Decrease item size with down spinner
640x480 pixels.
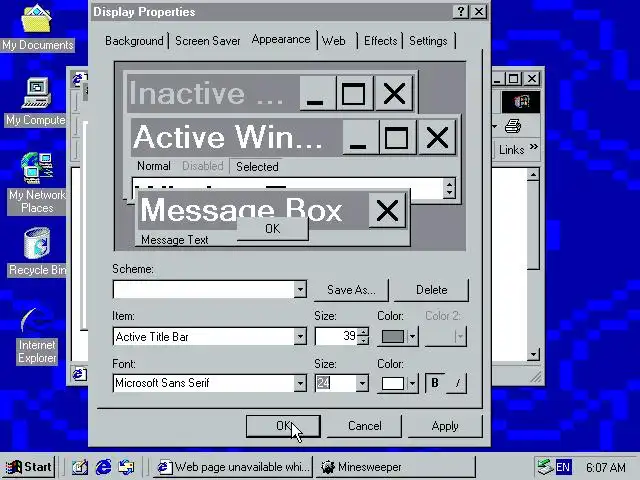(x=363, y=340)
